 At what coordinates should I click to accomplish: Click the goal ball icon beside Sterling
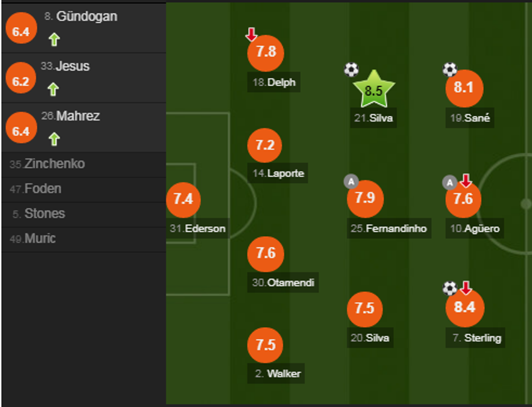tap(449, 288)
